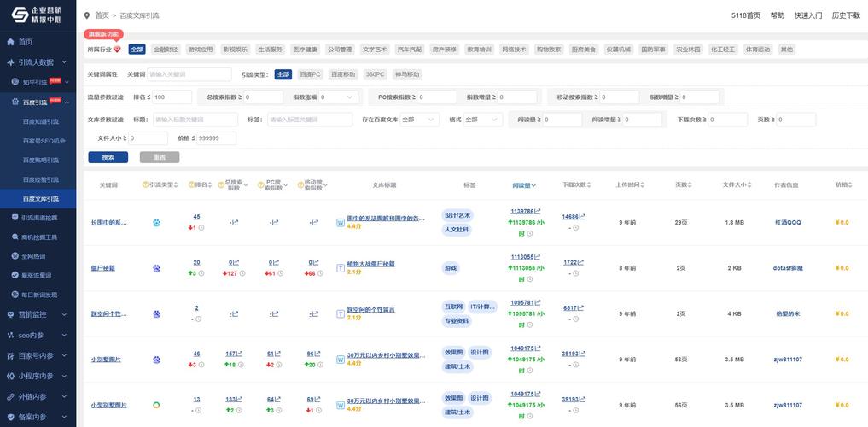Expand the 营销监控 sidebar section
The width and height of the screenshot is (868, 427).
click(x=38, y=314)
